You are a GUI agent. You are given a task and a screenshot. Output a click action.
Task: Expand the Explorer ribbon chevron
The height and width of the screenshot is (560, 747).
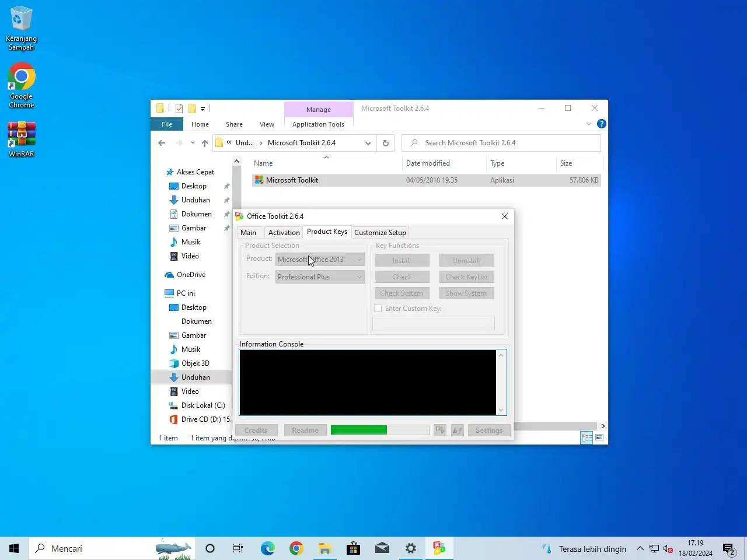[589, 124]
